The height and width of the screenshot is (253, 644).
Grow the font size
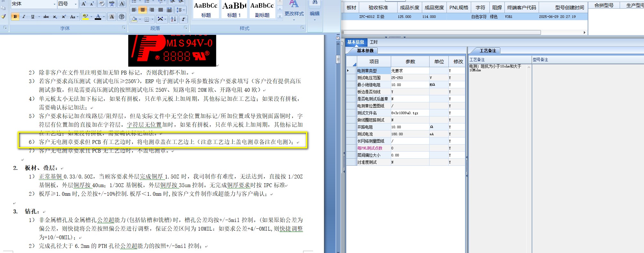[x=84, y=4]
